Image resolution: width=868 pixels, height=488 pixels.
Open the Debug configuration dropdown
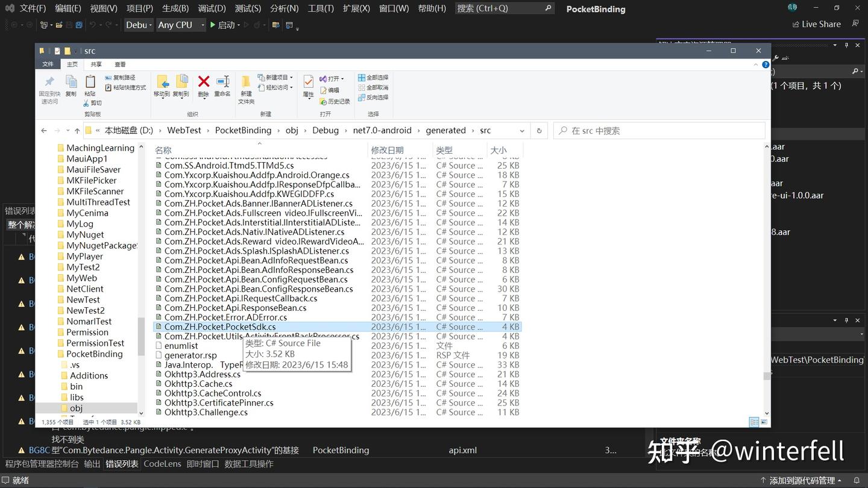pos(138,25)
